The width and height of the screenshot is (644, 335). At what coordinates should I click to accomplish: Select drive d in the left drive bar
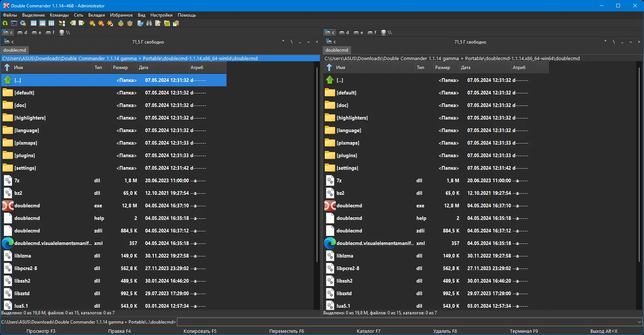click(23, 32)
